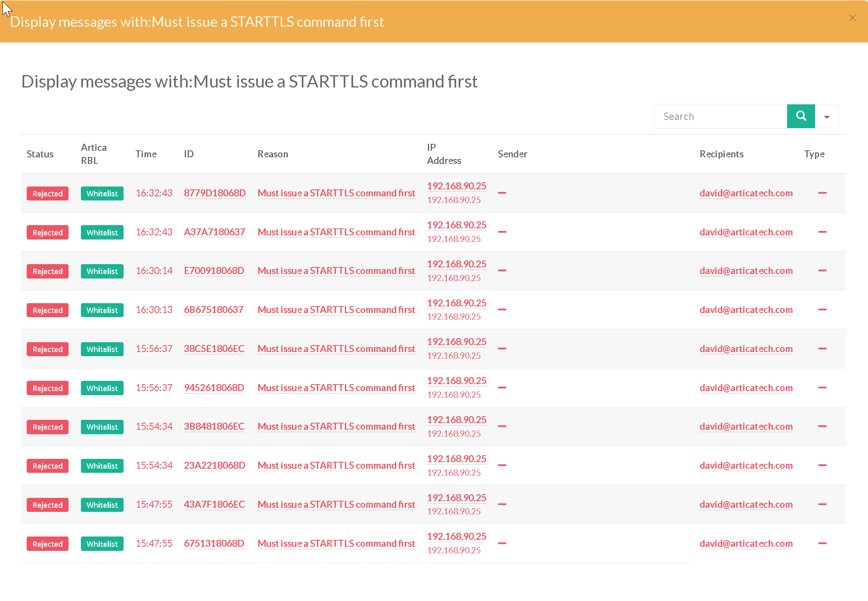868x601 pixels.
Task: Click Whitelist badge for 15:56:37 row 38C5E1806EC
Action: coord(102,349)
